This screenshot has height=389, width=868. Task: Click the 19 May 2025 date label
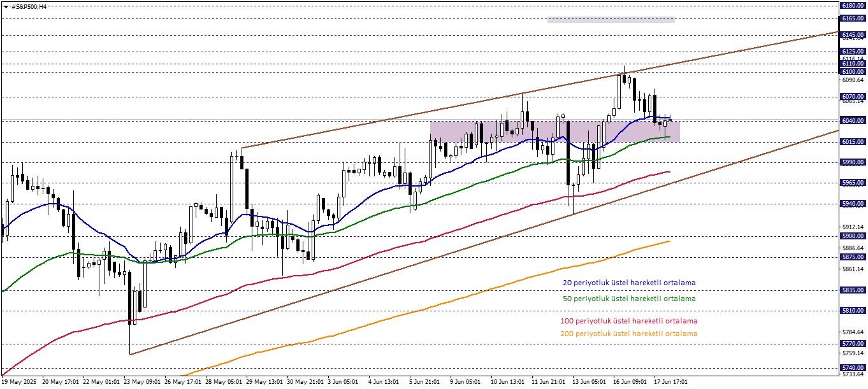tap(19, 382)
